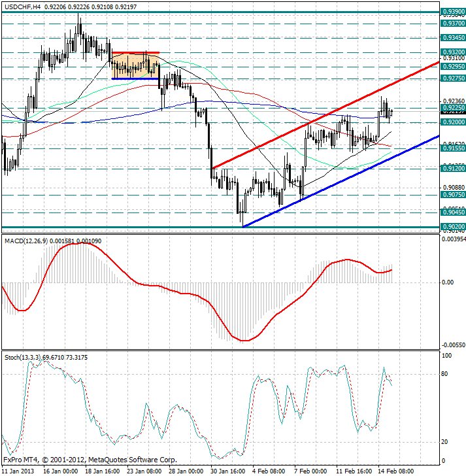Click the 0.92250 price level label
Image resolution: width=466 pixels, height=476 pixels.
[x=453, y=108]
